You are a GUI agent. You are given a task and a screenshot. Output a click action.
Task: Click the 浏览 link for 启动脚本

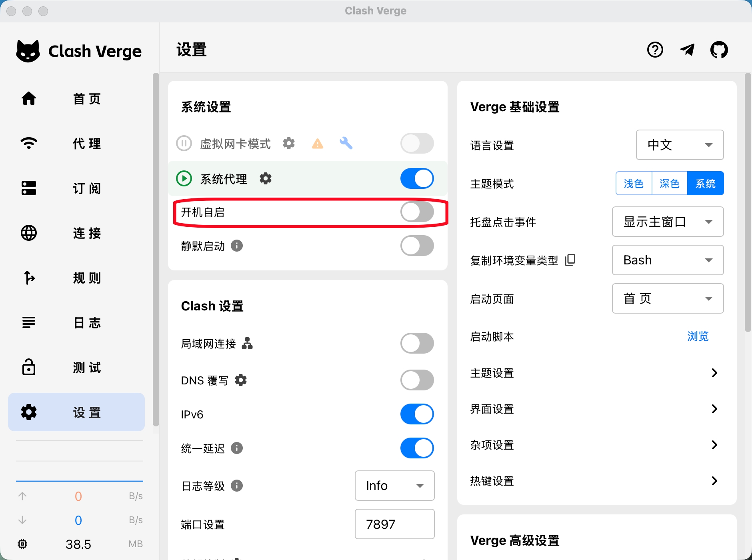(698, 336)
